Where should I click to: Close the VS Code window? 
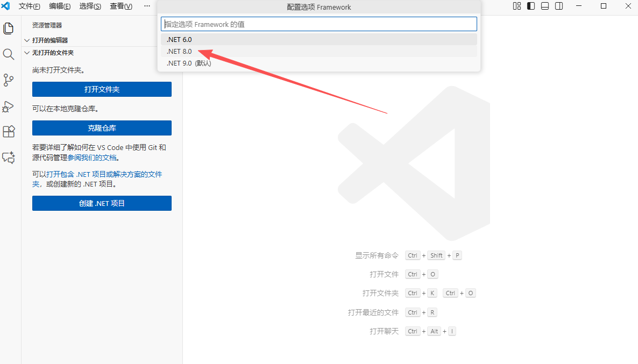click(628, 6)
